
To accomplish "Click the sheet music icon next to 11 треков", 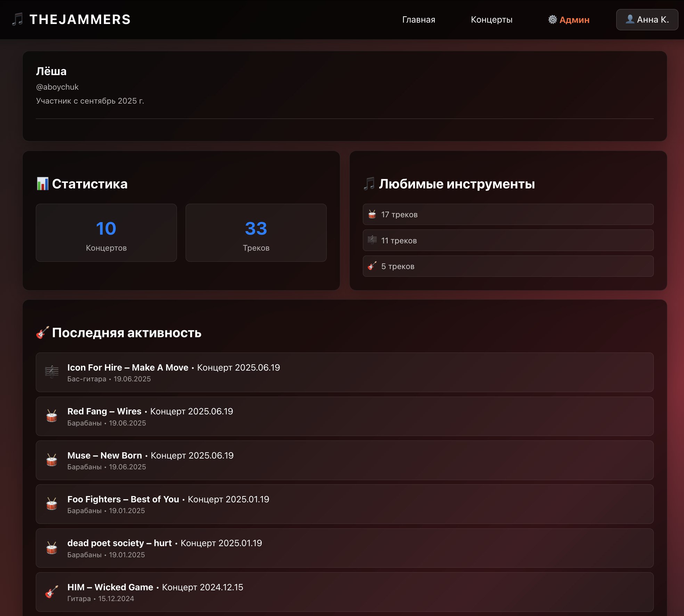I will click(372, 240).
